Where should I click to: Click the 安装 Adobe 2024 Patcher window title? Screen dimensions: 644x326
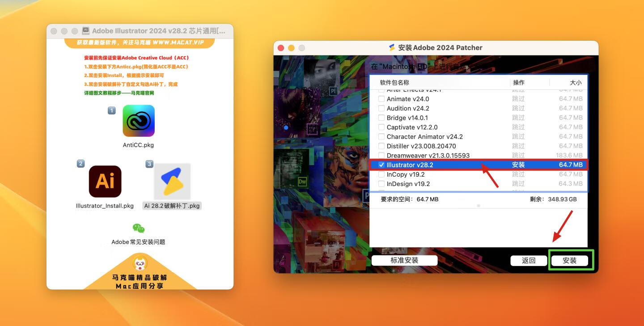click(440, 47)
